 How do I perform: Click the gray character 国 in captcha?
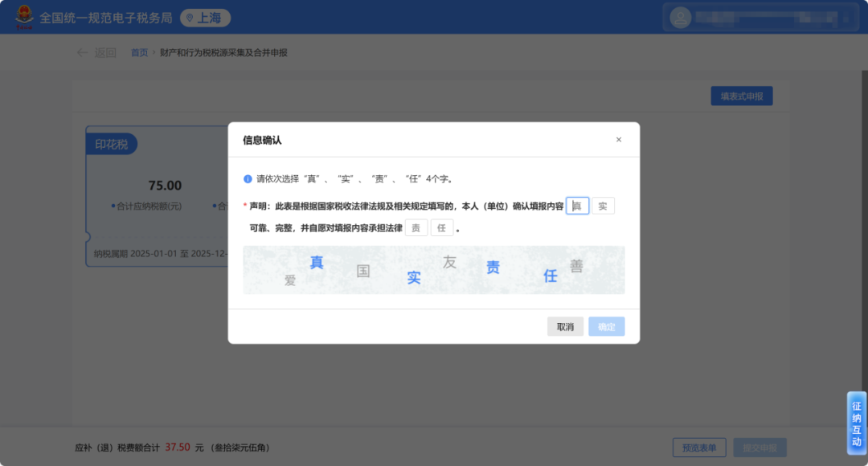[x=363, y=272]
